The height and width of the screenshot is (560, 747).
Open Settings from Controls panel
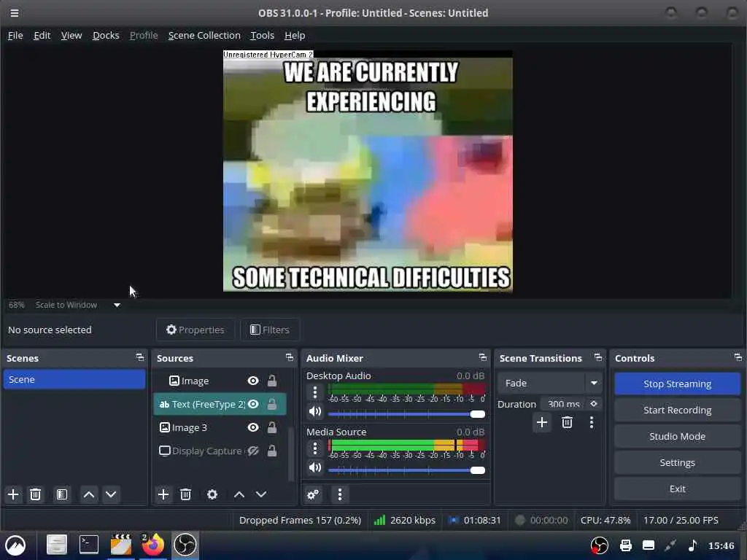[678, 462]
